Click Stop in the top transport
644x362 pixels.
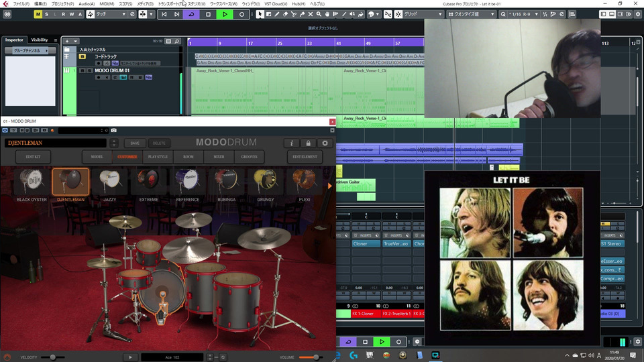point(208,14)
